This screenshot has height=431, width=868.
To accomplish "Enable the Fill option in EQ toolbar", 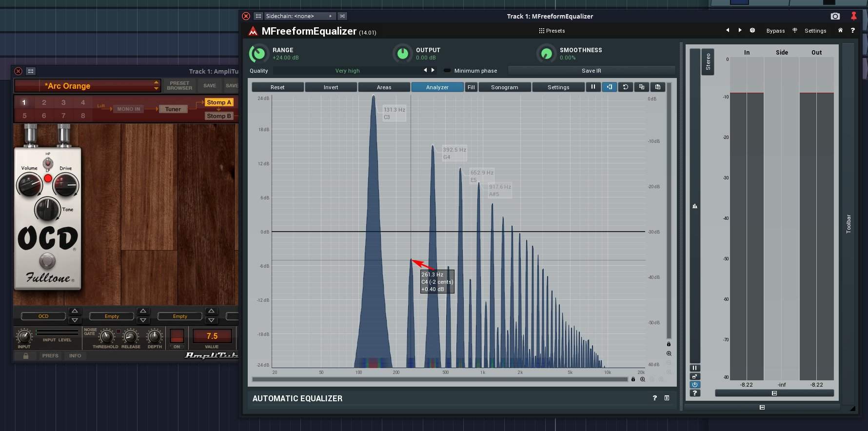I will coord(471,87).
